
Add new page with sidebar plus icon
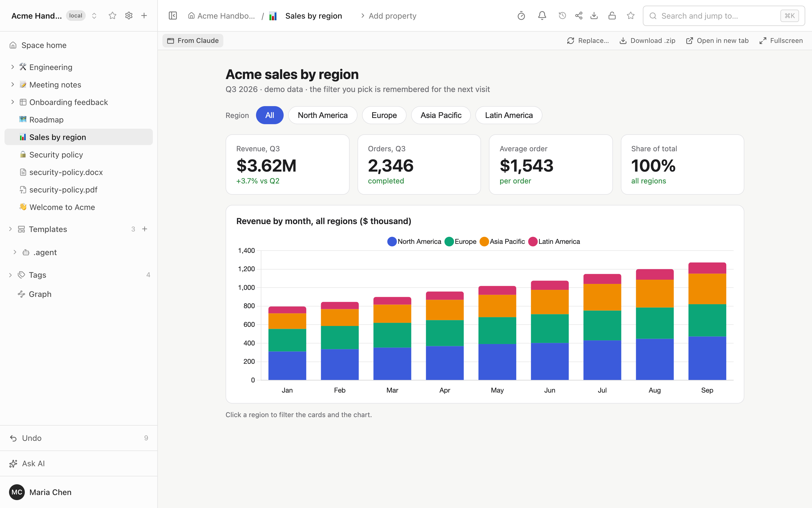tap(144, 16)
